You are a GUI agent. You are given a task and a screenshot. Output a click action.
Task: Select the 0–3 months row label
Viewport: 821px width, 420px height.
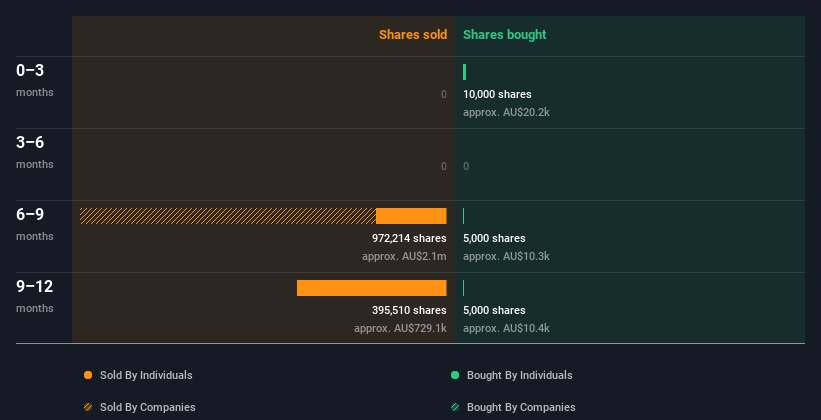(x=35, y=80)
